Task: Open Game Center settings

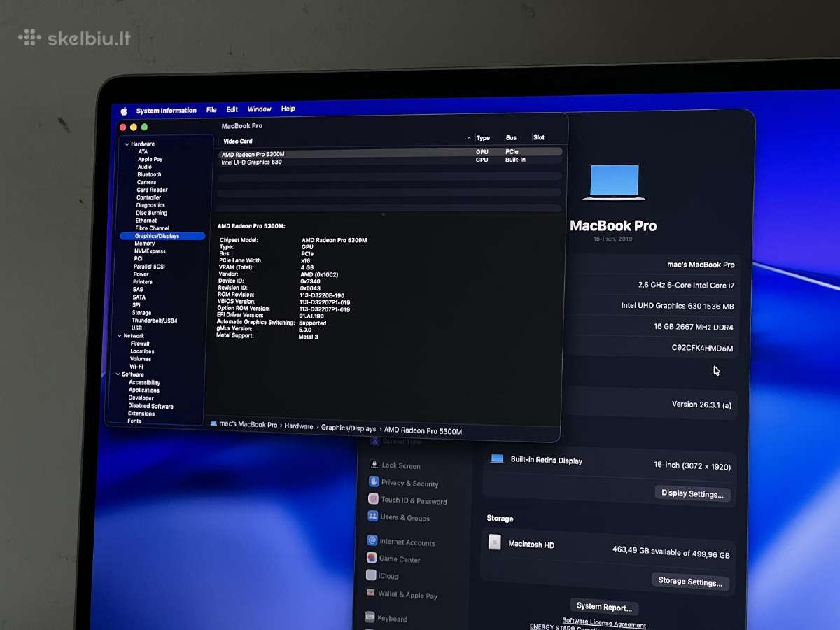Action: (399, 559)
